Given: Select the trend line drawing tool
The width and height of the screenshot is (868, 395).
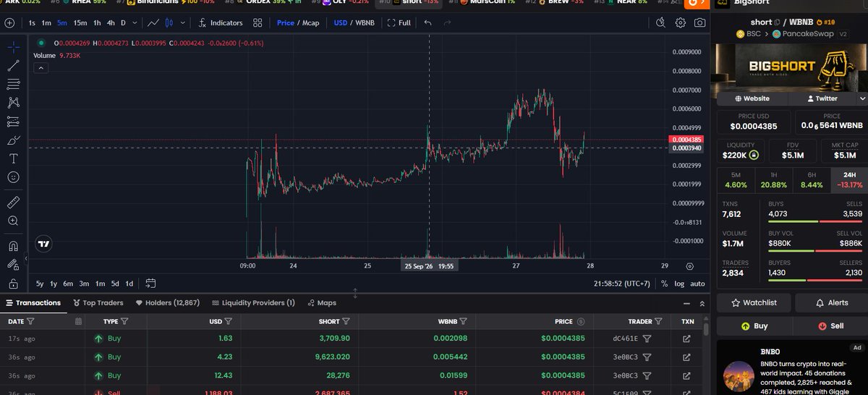Looking at the screenshot, I should click(x=13, y=66).
